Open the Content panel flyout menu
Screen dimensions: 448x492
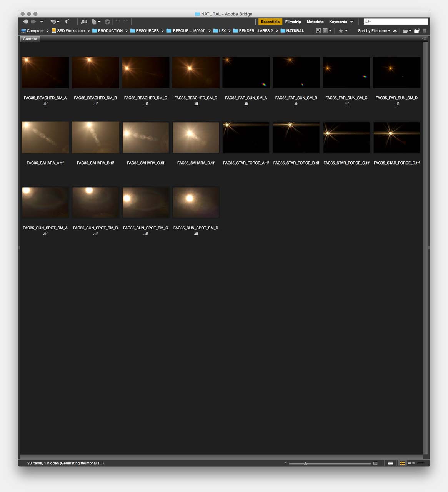tap(424, 38)
